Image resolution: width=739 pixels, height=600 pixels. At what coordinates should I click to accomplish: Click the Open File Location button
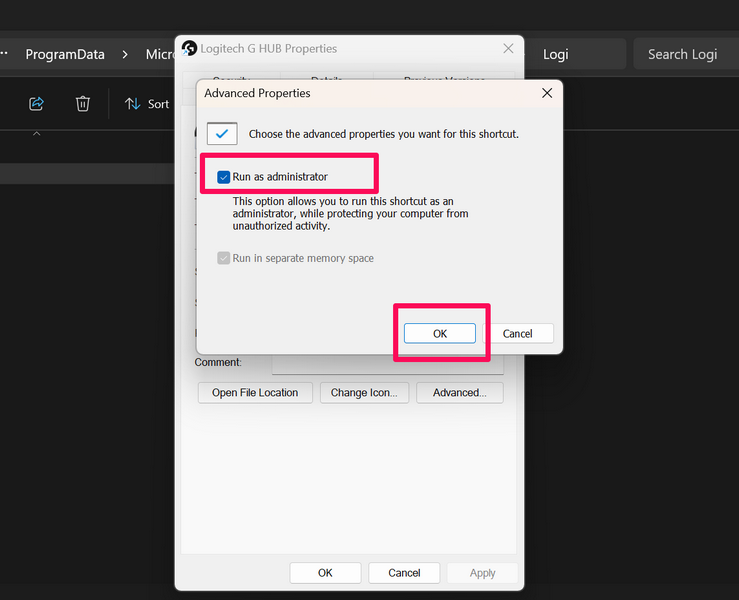coord(255,393)
